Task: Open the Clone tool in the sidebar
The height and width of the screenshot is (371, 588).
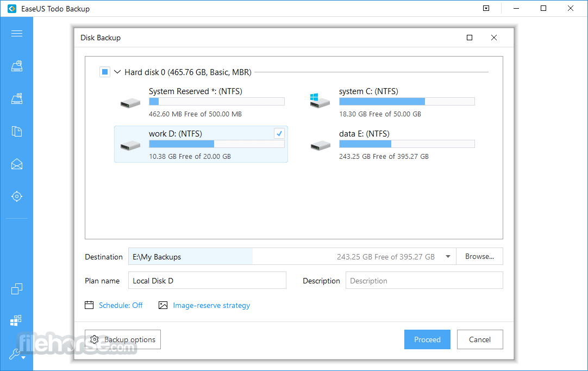Action: (x=16, y=289)
